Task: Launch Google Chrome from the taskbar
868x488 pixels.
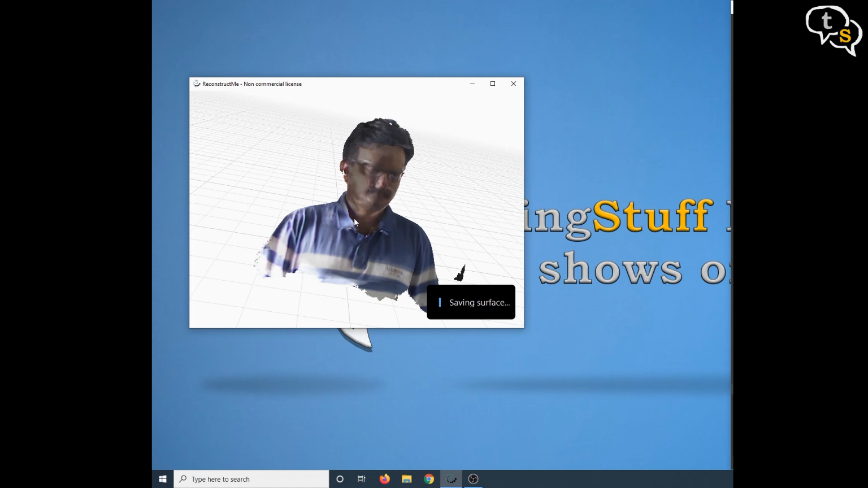Action: [429, 479]
